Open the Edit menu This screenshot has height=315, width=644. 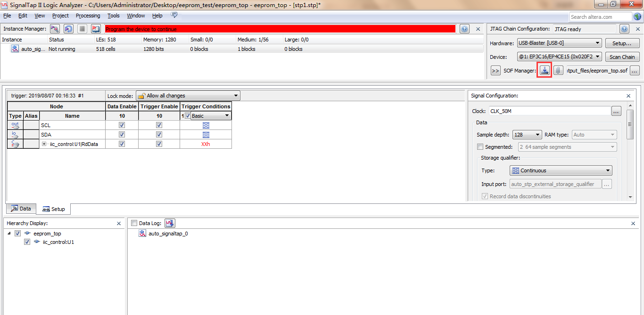[23, 16]
